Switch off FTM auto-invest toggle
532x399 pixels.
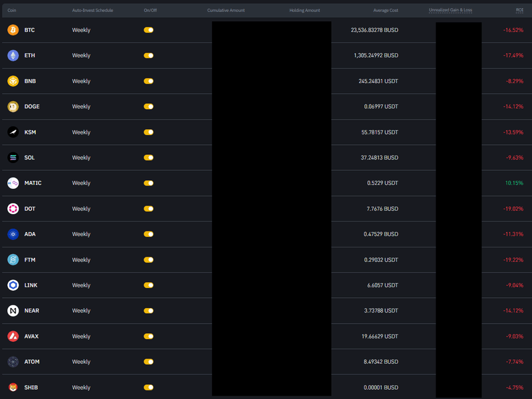click(148, 260)
